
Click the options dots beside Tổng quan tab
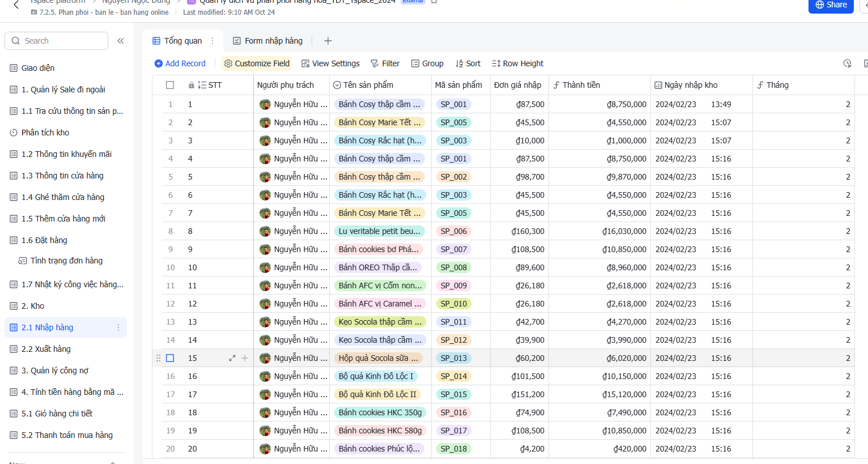pos(212,41)
